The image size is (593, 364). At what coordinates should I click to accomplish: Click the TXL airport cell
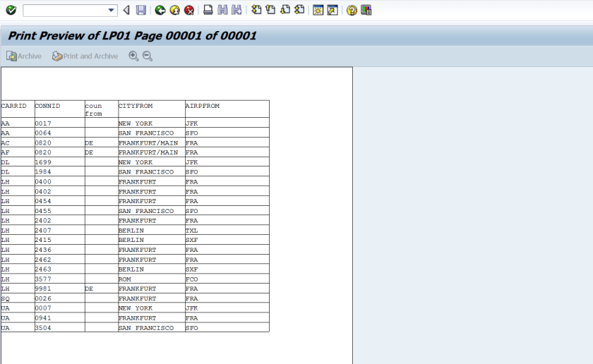click(x=191, y=231)
